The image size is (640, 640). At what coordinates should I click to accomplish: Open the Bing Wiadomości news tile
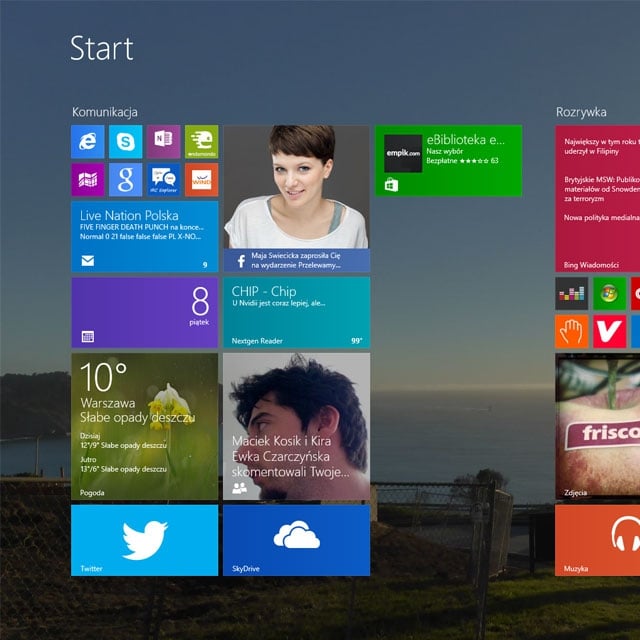click(x=598, y=198)
